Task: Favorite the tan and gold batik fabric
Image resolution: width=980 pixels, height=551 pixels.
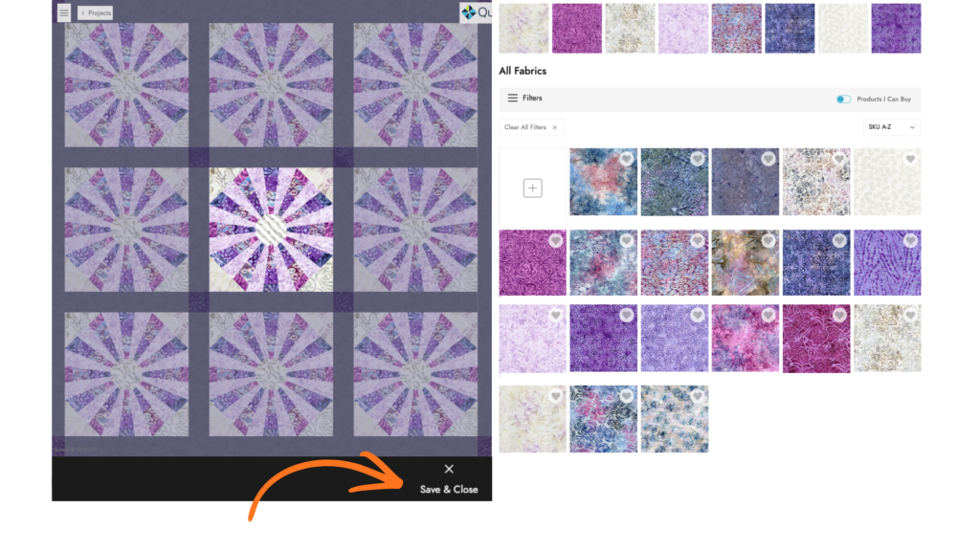Action: pyautogui.click(x=768, y=241)
